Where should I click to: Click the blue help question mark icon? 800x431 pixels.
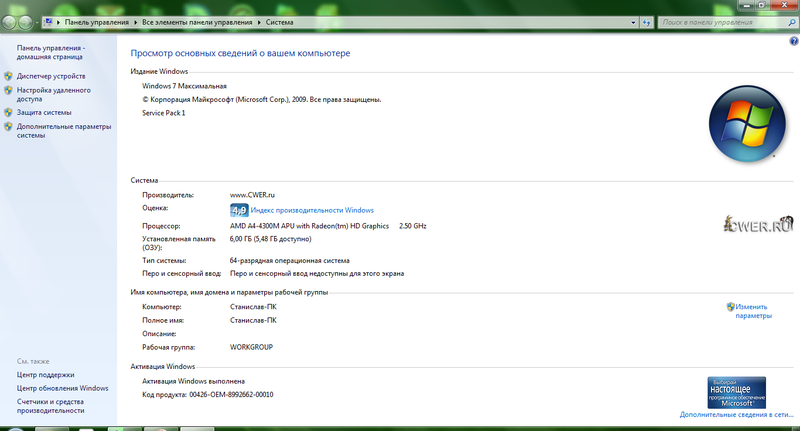coord(793,41)
